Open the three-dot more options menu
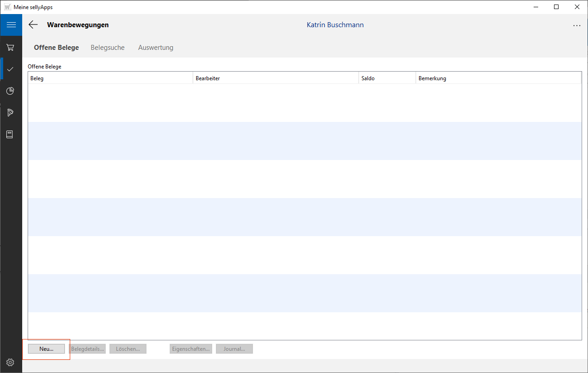 [577, 26]
